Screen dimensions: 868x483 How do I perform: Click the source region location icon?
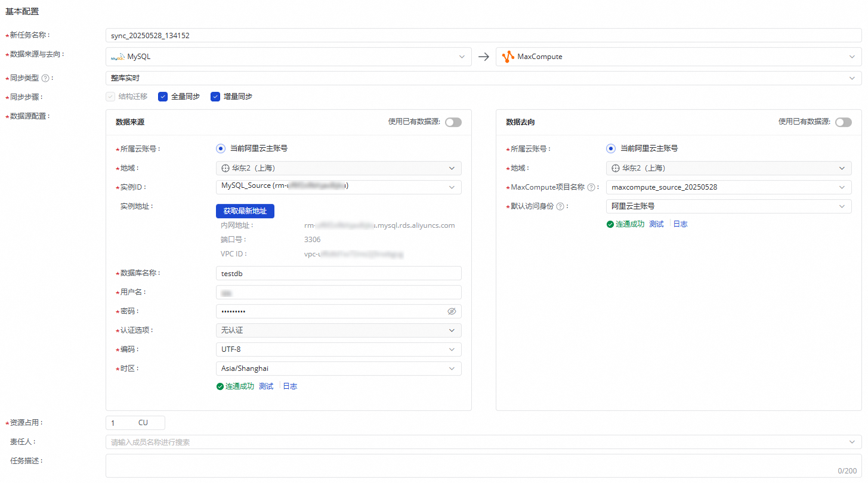226,168
